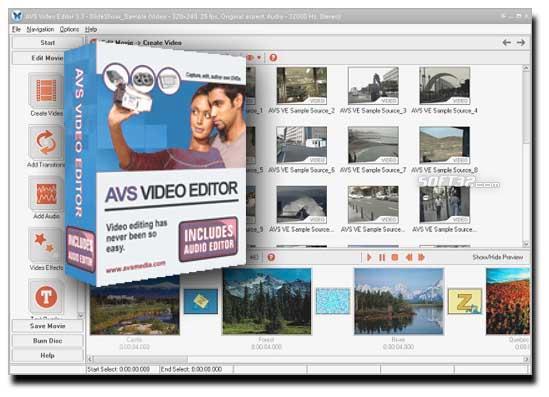Click the red help icon in top toolbar
549x397 pixels.
273,58
